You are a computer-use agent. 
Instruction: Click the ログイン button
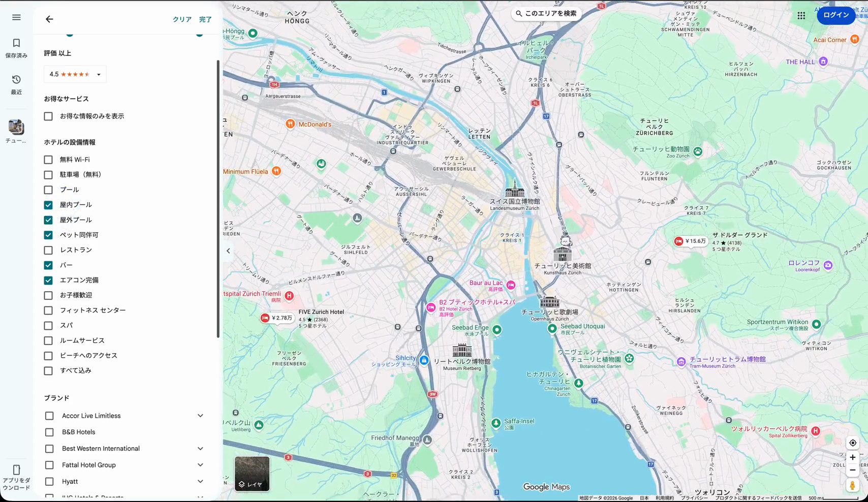pos(836,15)
